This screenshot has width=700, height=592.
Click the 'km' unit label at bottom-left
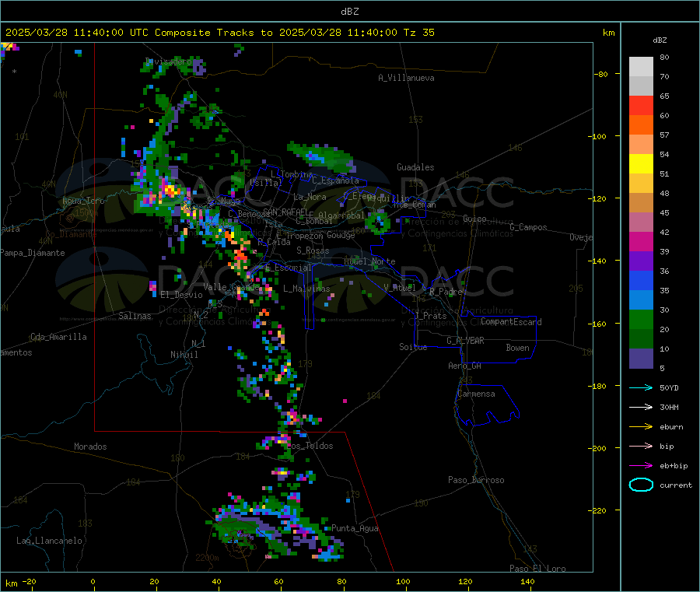[11, 583]
